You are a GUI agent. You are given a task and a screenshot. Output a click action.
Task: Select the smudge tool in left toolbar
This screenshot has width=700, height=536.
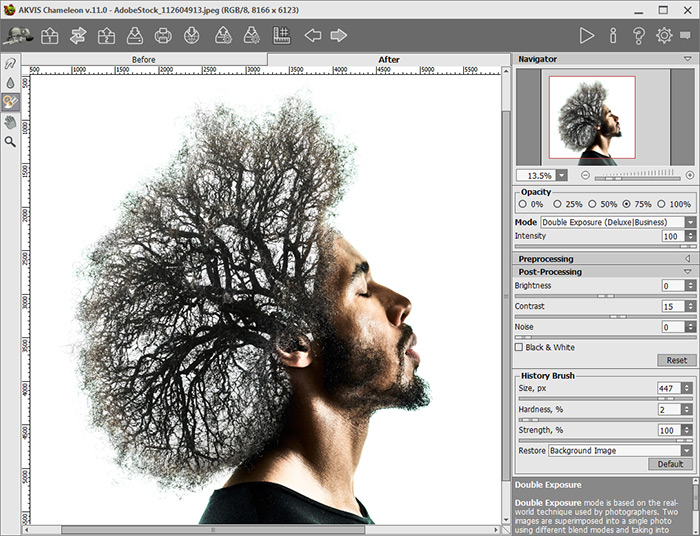10,64
